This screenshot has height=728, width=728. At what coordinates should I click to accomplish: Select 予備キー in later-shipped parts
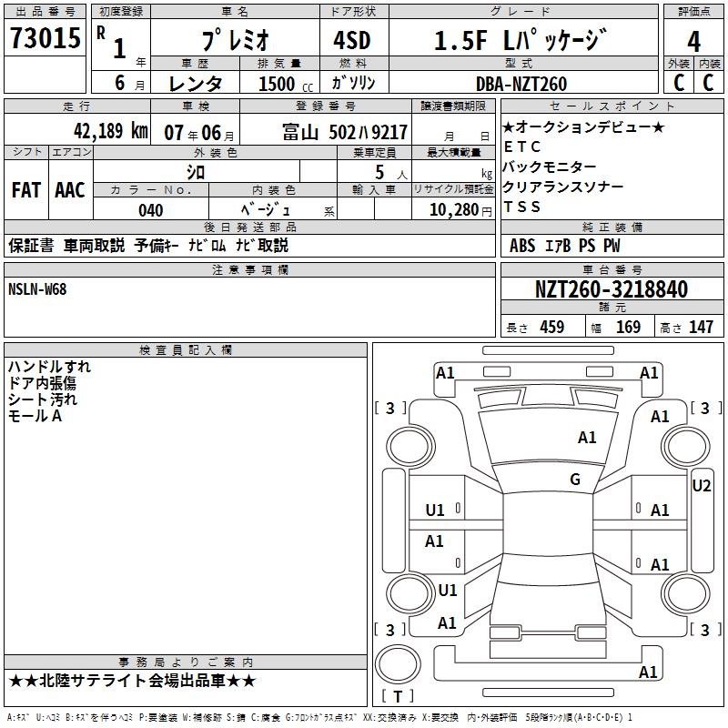[x=157, y=245]
